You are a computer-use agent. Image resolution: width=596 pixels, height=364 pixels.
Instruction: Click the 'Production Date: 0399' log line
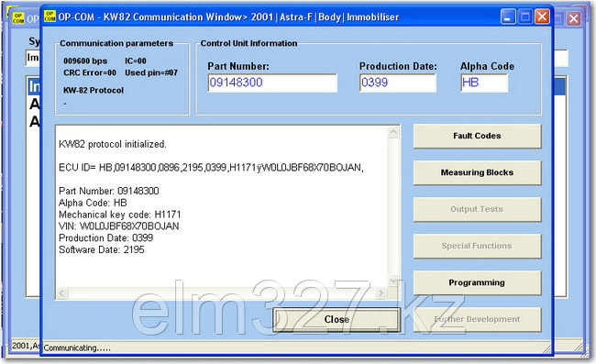click(x=105, y=237)
